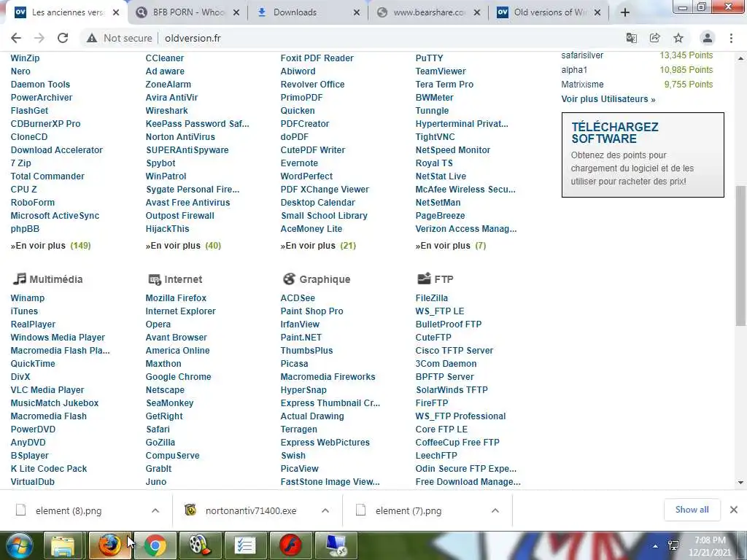Open the WinZip link
Image resolution: width=747 pixels, height=560 pixels.
pyautogui.click(x=26, y=58)
